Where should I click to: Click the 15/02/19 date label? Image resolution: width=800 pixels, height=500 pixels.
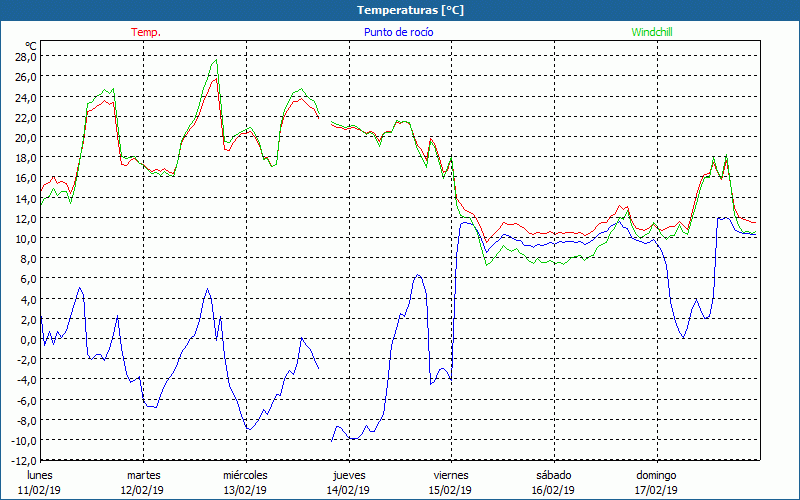[451, 490]
